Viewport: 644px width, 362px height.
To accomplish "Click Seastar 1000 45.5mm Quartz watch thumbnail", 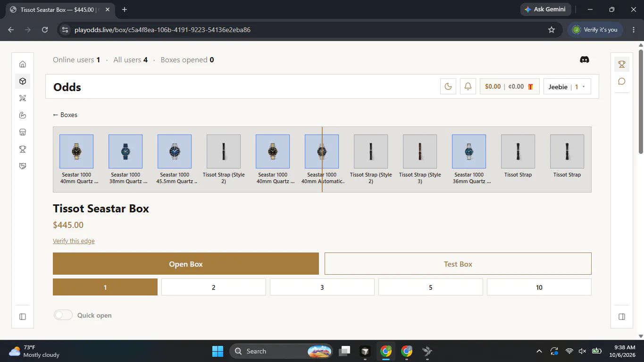I will point(175,152).
